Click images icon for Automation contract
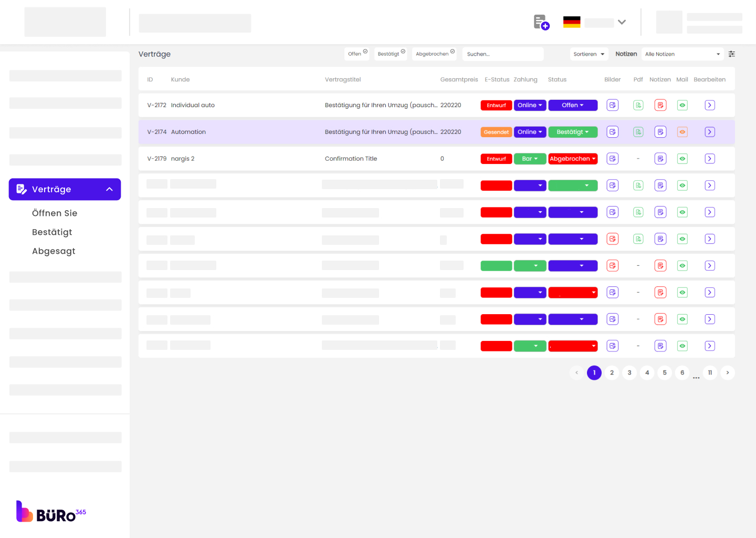 pyautogui.click(x=612, y=132)
